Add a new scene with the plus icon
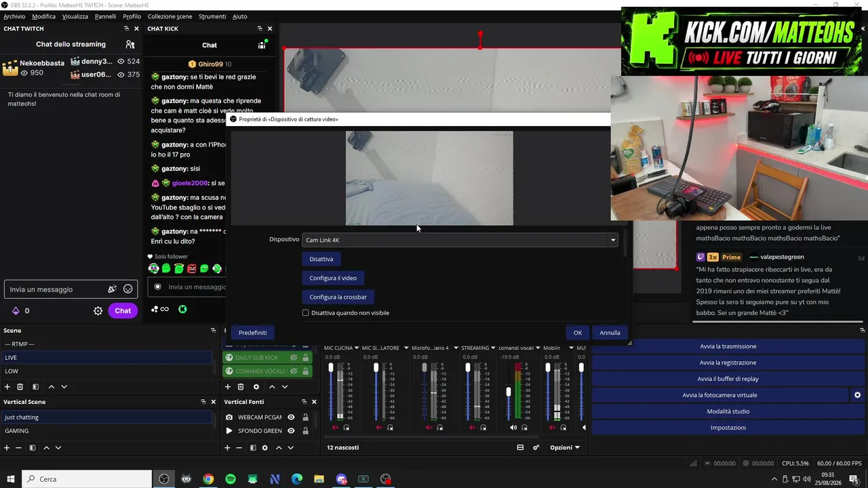Viewport: 868px width, 488px height. pos(7,387)
